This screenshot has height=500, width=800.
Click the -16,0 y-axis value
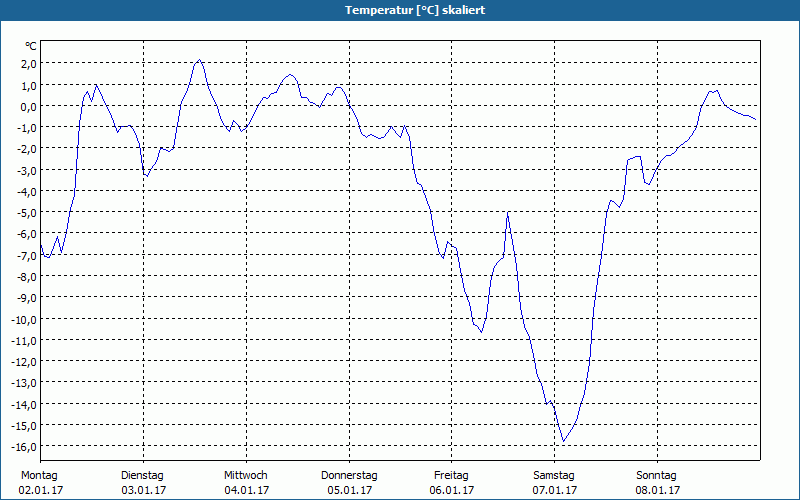[x=24, y=447]
